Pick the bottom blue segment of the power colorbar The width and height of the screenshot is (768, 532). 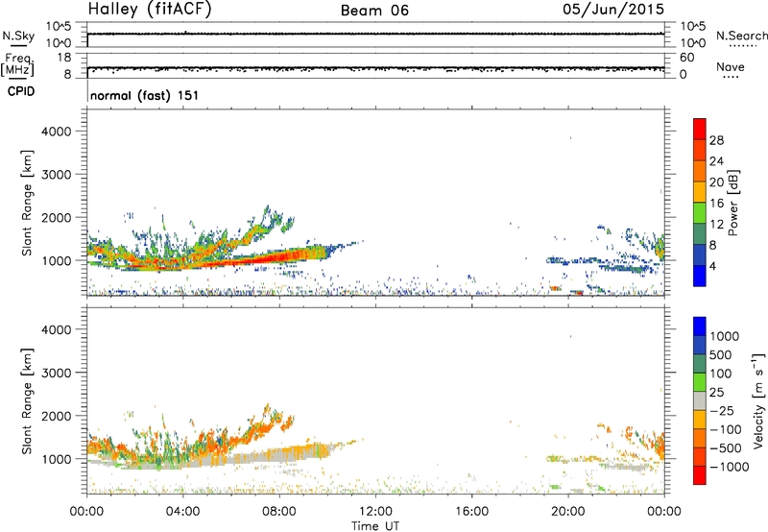coord(700,276)
